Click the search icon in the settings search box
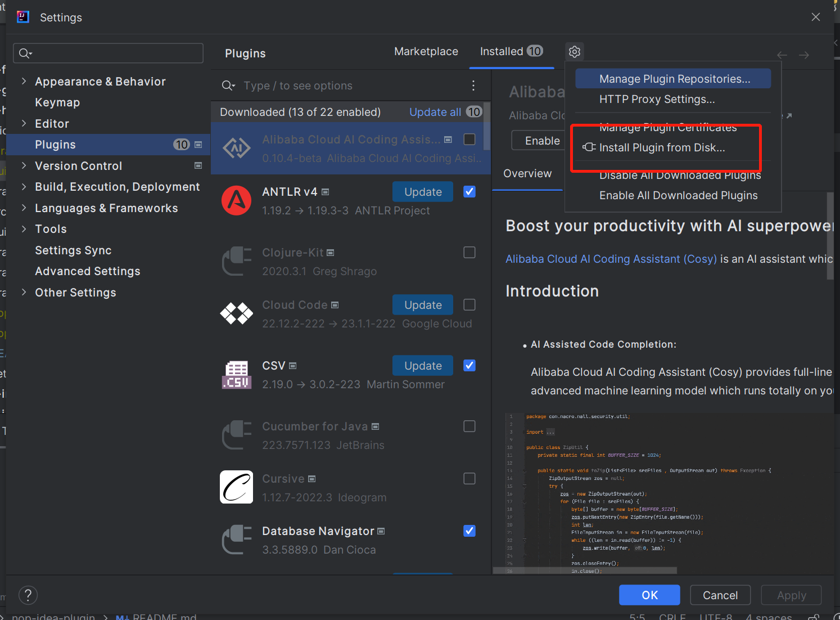The image size is (840, 620). pos(25,53)
